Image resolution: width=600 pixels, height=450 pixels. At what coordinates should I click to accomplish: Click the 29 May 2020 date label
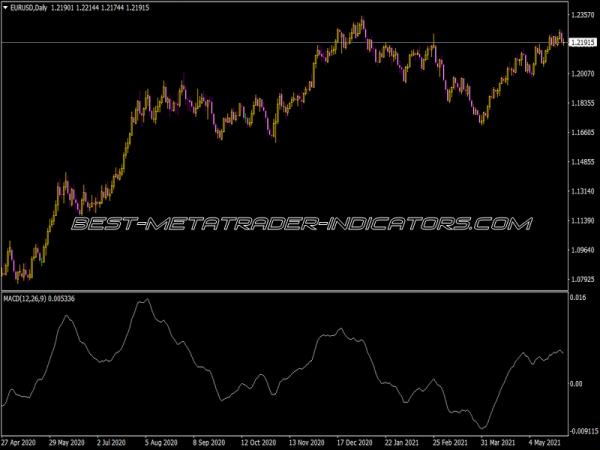tap(67, 443)
